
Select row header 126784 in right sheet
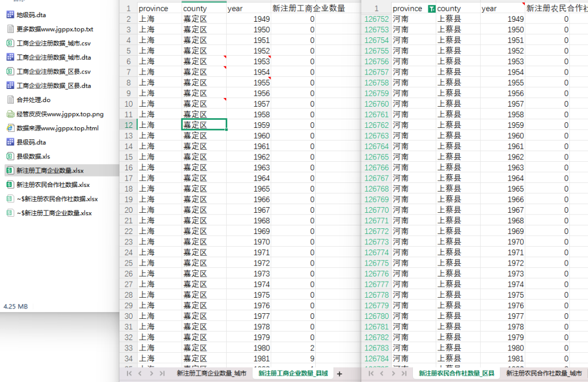[x=377, y=359]
